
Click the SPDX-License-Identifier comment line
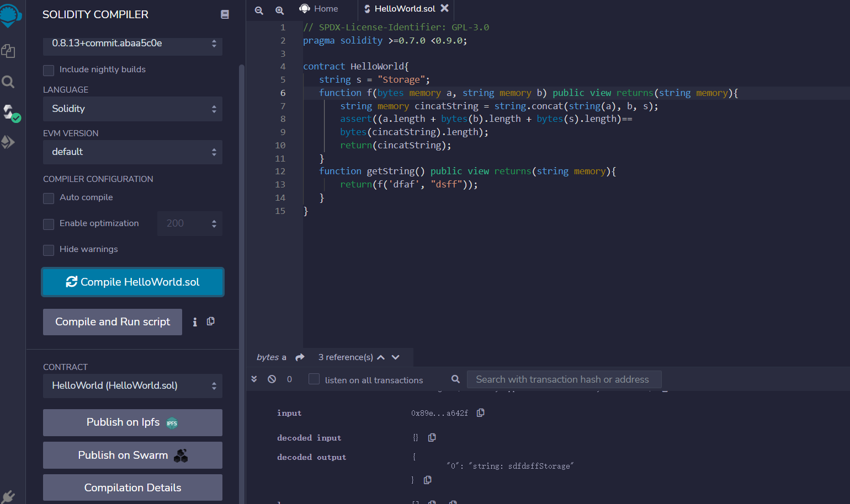pyautogui.click(x=396, y=27)
